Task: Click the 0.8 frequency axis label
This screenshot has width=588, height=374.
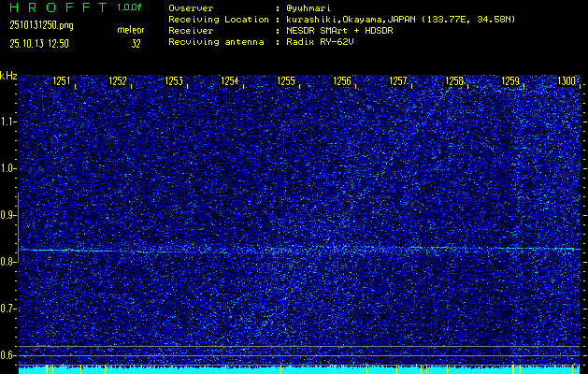Action: [8, 262]
